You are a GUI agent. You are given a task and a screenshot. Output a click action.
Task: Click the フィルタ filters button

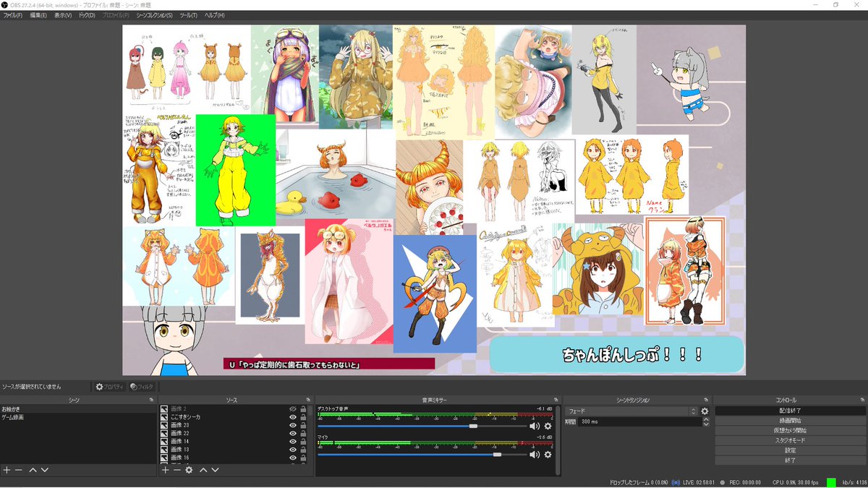click(142, 387)
